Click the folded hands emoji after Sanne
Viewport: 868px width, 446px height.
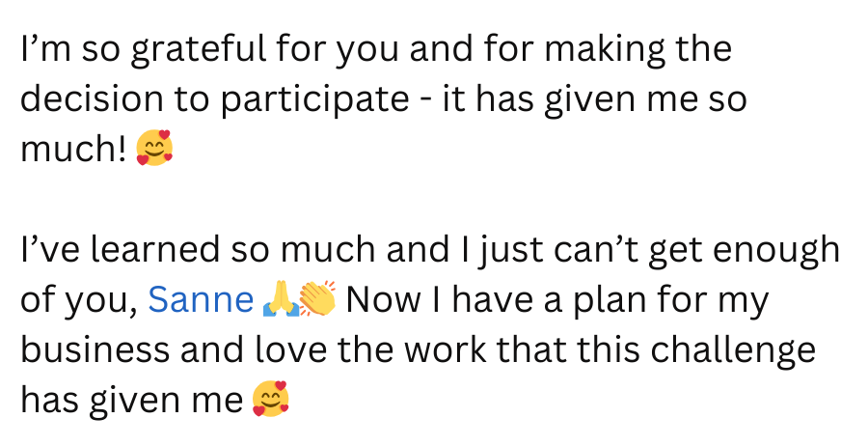pyautogui.click(x=281, y=299)
